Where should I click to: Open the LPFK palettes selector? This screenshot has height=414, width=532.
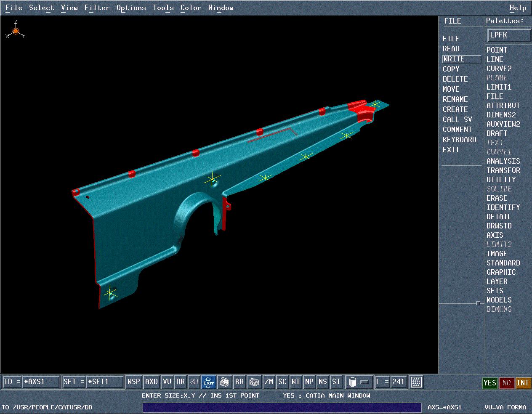(x=508, y=35)
